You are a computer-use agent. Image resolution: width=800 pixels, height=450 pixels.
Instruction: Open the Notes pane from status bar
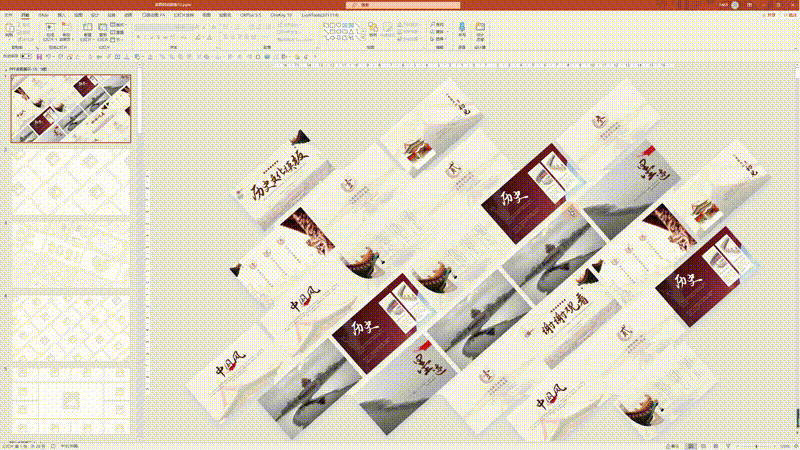tap(672, 446)
